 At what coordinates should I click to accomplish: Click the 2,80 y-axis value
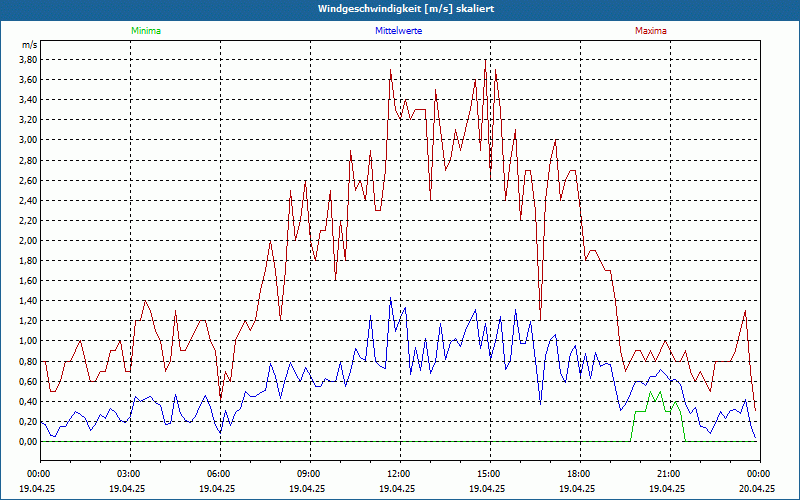(x=28, y=160)
